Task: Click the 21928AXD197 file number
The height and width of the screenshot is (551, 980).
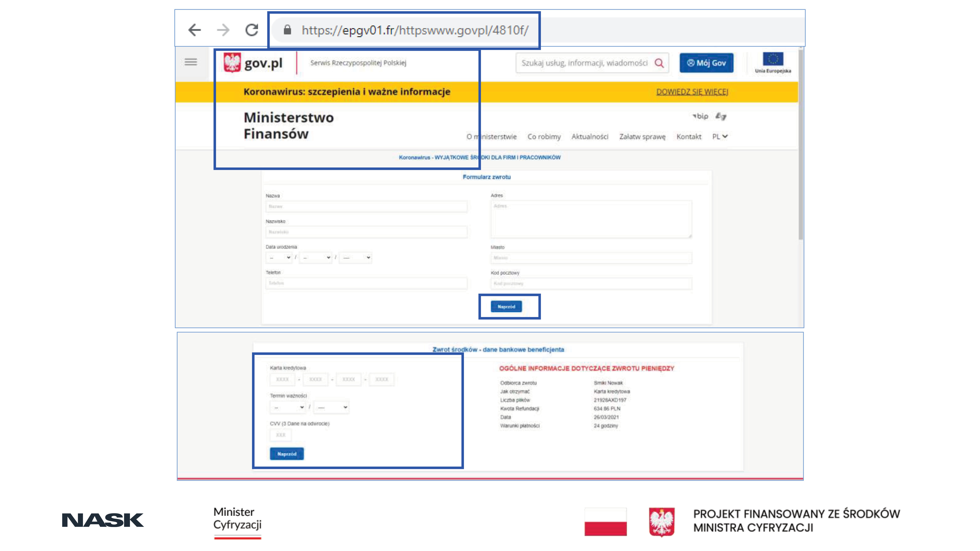Action: 610,400
